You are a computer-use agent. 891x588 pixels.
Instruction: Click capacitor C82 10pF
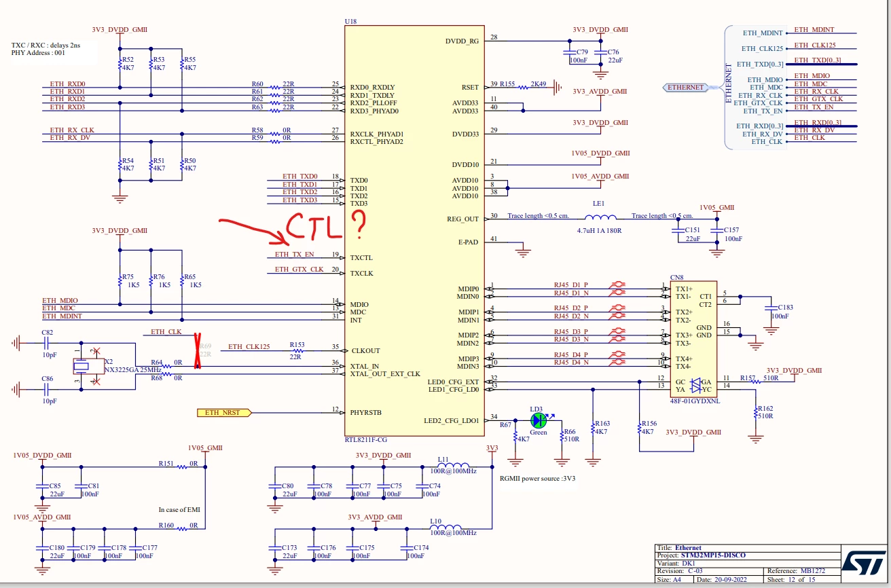47,344
